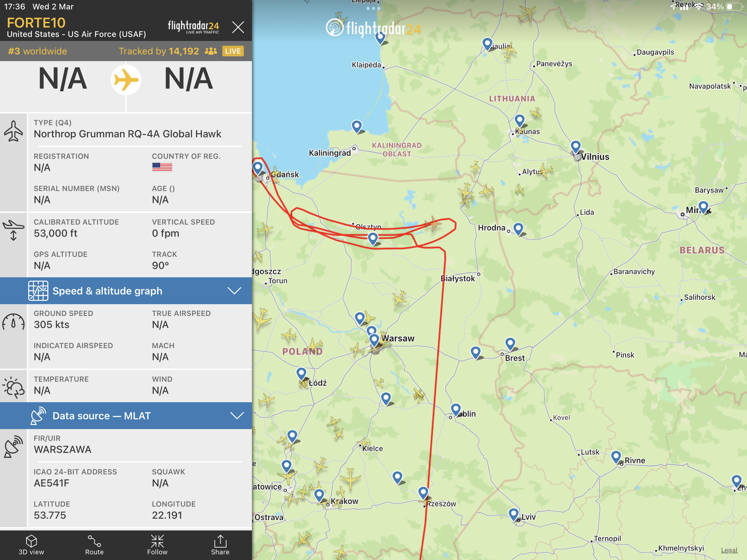Screen dimensions: 747x560
Task: Tap the Route button
Action: coord(94,545)
